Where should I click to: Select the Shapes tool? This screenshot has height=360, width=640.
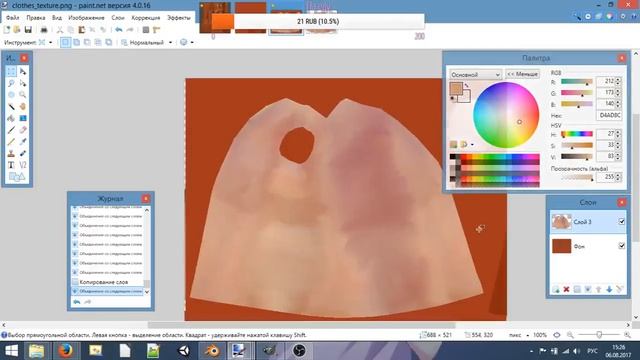[x=17, y=177]
